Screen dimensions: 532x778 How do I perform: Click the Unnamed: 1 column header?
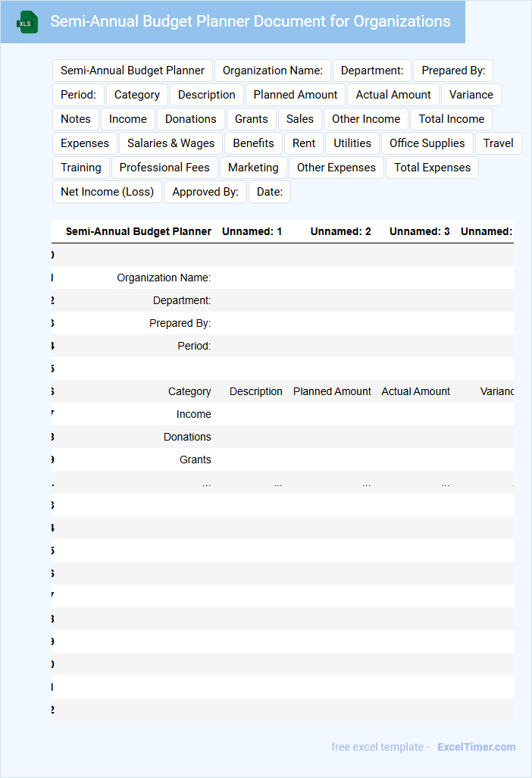(x=252, y=231)
